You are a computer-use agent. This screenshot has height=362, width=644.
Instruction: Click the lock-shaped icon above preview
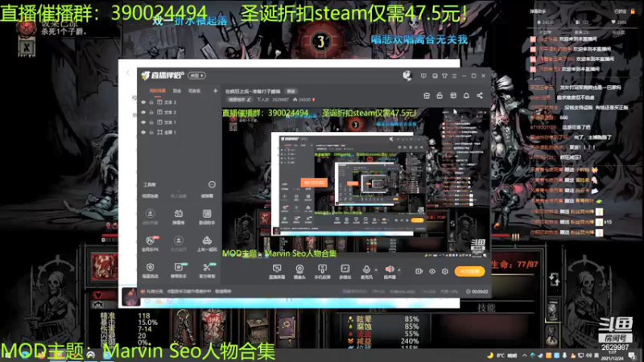(440, 96)
